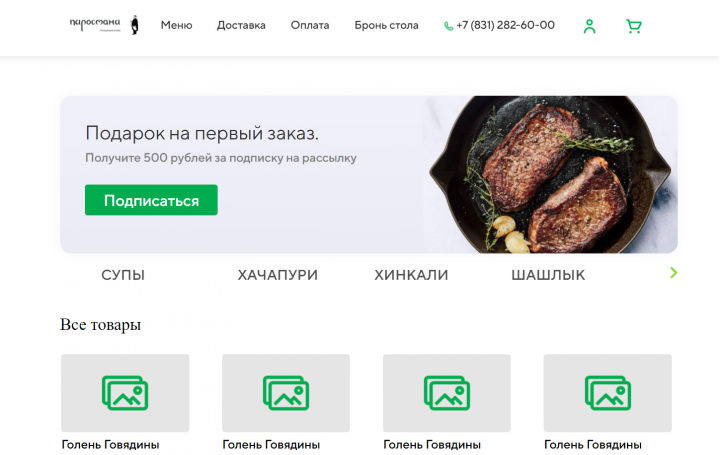Click the green Подписаться button
Image resolution: width=720 pixels, height=455 pixels.
click(x=151, y=200)
